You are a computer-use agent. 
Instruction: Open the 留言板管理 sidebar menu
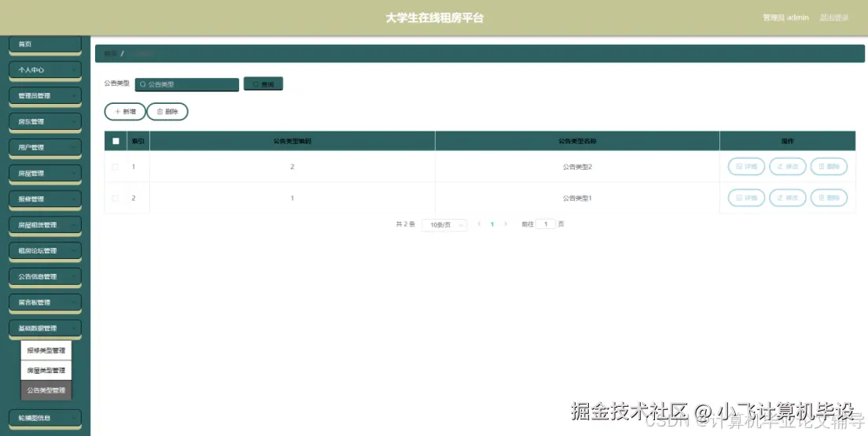46,302
